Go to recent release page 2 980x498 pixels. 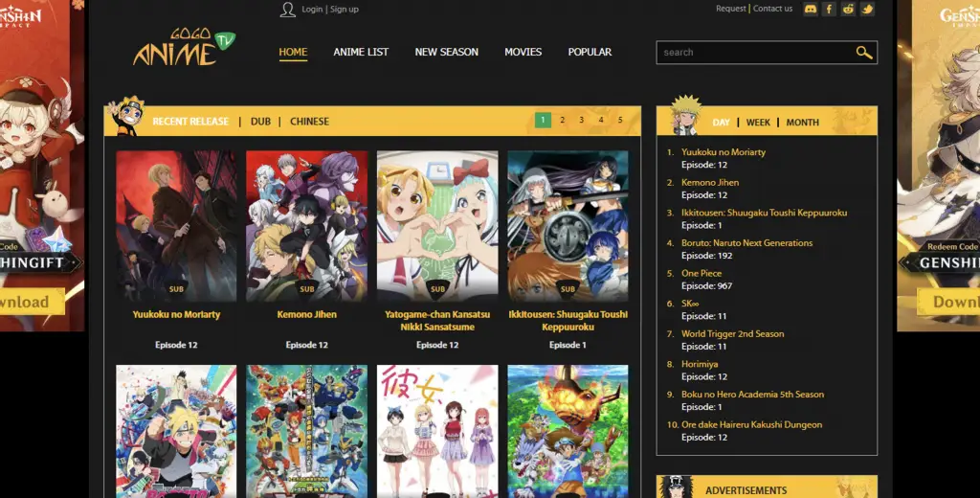[x=562, y=120]
